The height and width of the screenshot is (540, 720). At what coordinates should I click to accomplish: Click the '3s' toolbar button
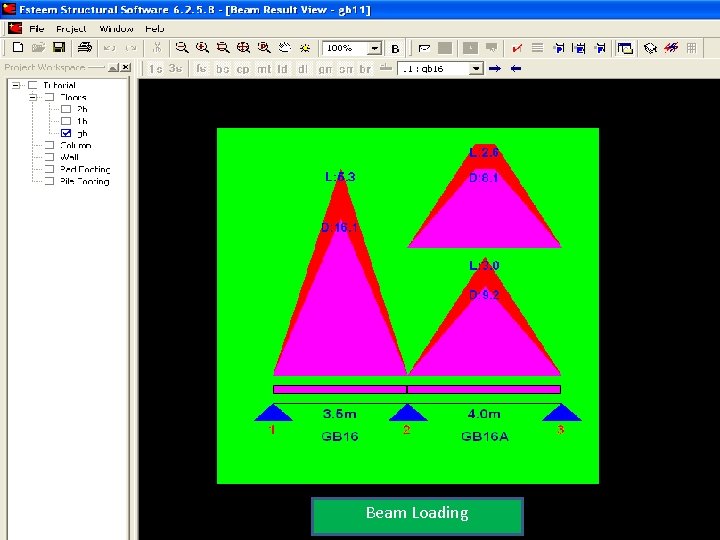(x=175, y=69)
